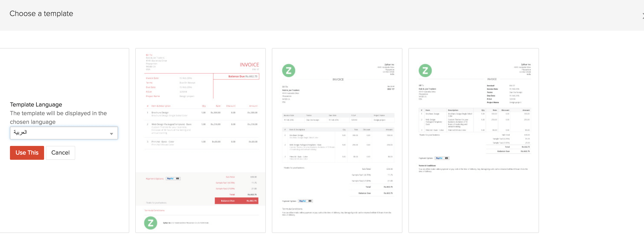The height and width of the screenshot is (252, 644).
Task: Click the PayPal payment icon in second template
Action: [x=170, y=178]
